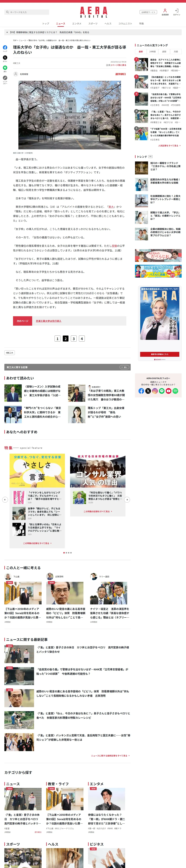Select the 最新 ranking tab
This screenshot has height=868, width=186.
(x=141, y=52)
